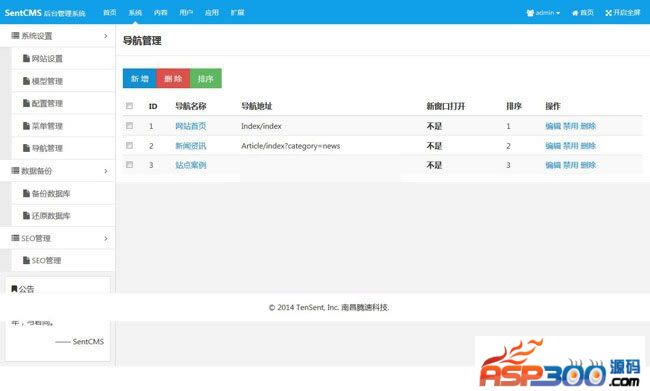This screenshot has height=391, width=650.
Task: Open the 系统 tab in the top navigation
Action: [x=135, y=12]
